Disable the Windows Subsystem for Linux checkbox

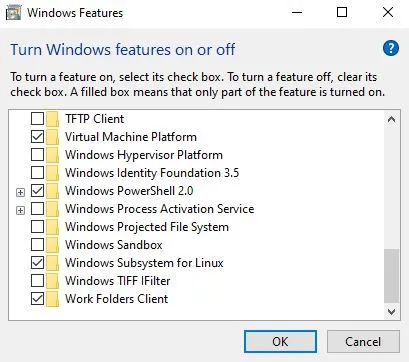pos(37,263)
